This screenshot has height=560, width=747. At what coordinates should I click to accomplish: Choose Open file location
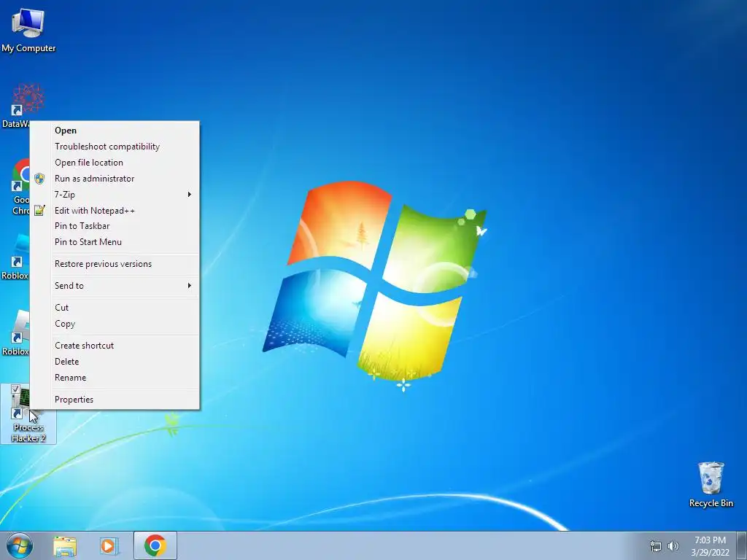pyautogui.click(x=115, y=163)
